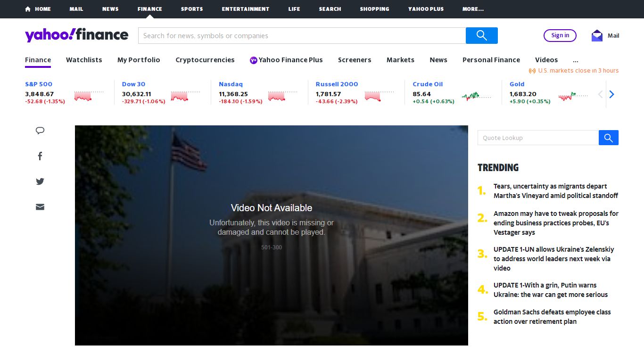Focus the Quote Lookup input field
Image resolution: width=644 pixels, height=362 pixels.
[538, 138]
